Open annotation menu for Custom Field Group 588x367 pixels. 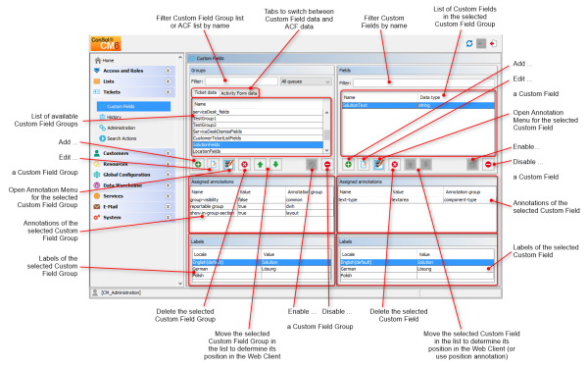point(228,165)
